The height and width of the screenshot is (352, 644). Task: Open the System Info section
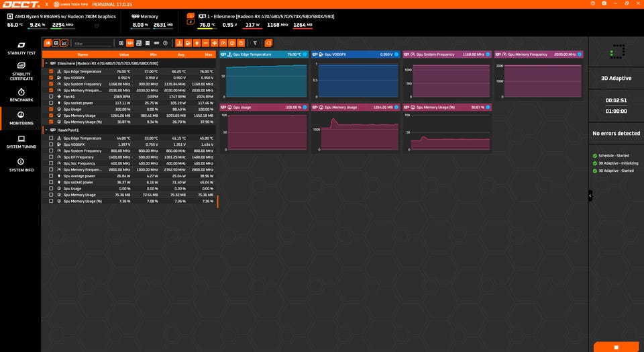coord(21,165)
